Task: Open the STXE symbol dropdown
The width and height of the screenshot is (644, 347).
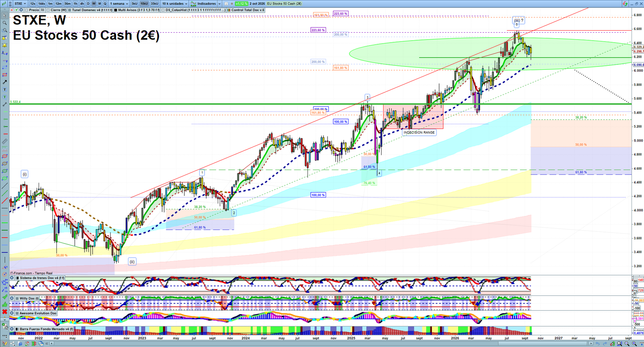Action: [20, 4]
